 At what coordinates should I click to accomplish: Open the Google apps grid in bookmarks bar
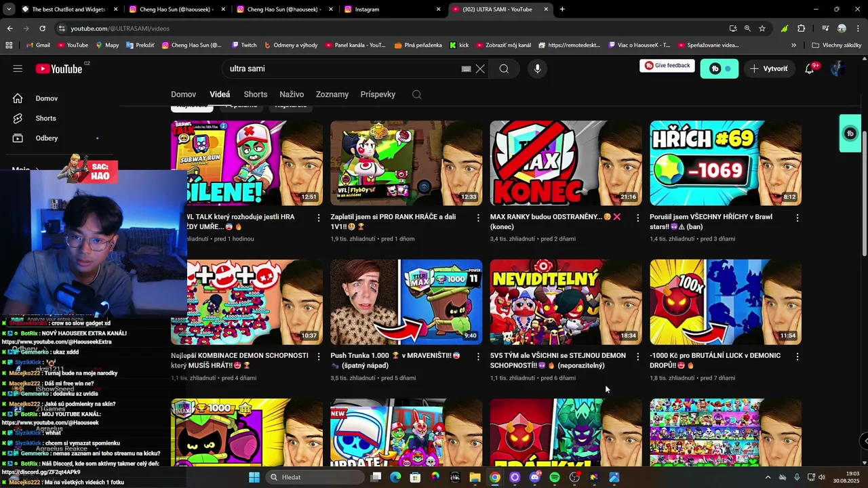pos(9,45)
